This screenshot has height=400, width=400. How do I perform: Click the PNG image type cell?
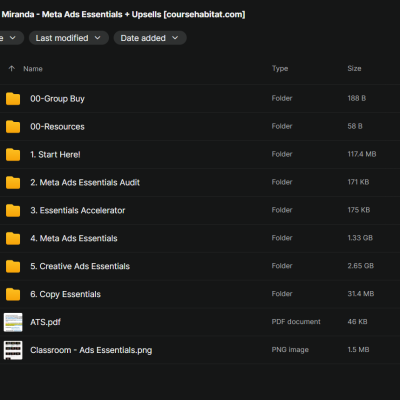[290, 350]
